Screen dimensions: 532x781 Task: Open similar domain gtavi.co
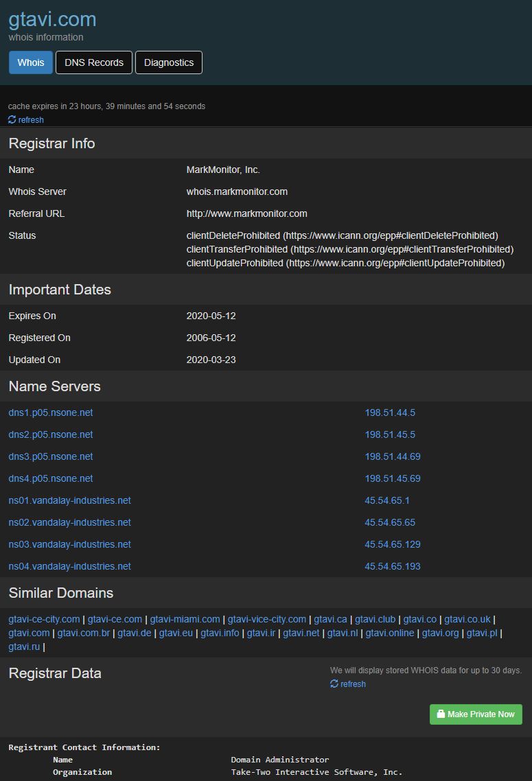[420, 619]
